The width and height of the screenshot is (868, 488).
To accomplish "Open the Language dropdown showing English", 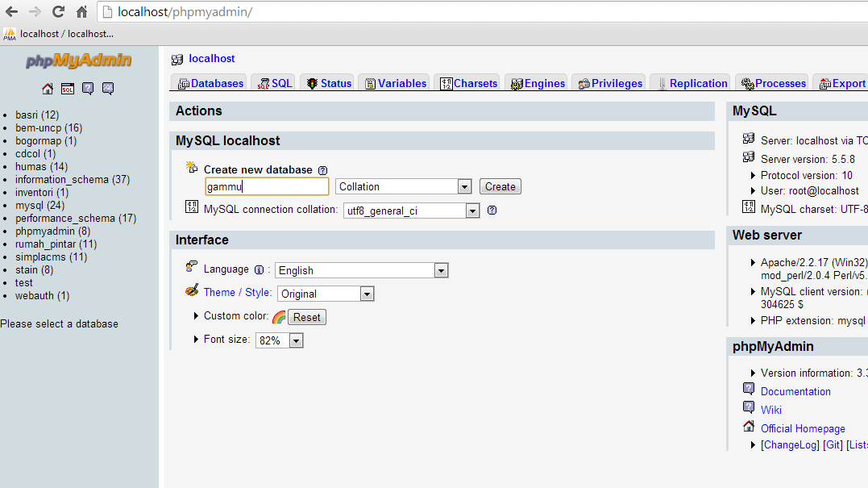I will (x=362, y=270).
